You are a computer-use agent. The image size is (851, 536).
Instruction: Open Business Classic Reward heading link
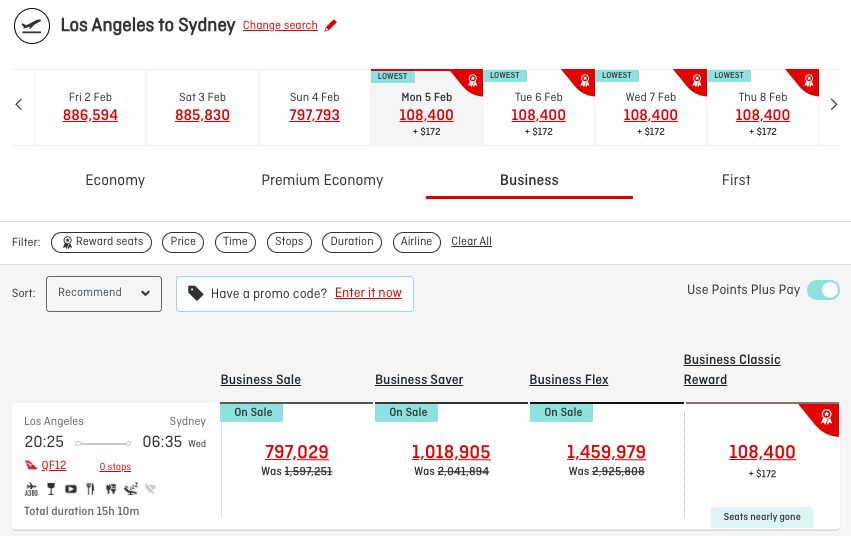click(x=732, y=369)
